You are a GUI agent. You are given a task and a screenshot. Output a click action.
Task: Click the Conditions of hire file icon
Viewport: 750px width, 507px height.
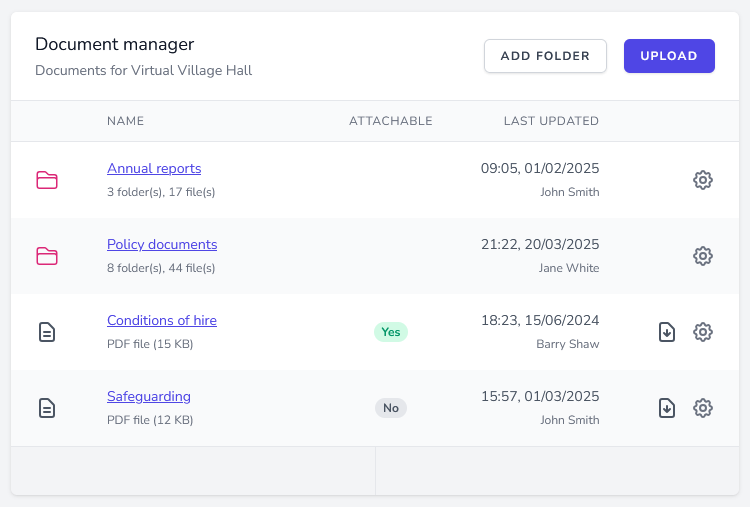point(47,332)
